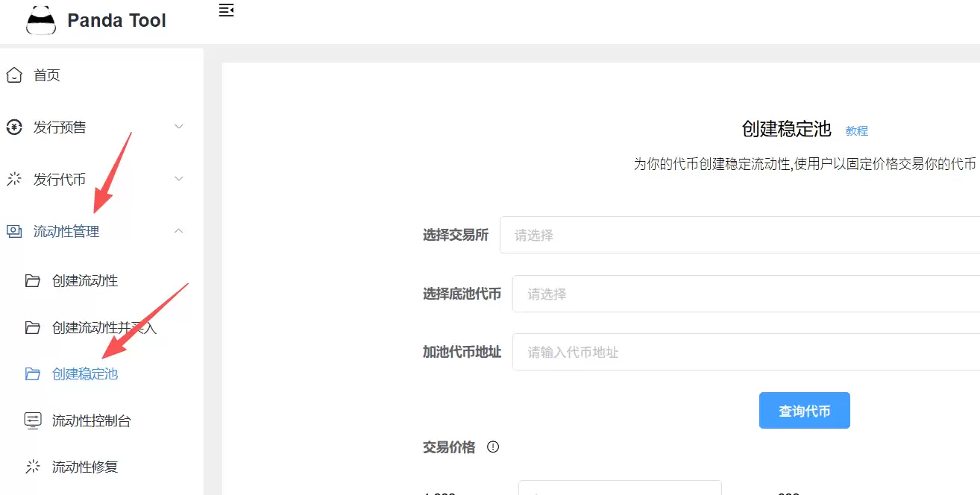This screenshot has height=495, width=980.
Task: Click the info icon next to 交易价格
Action: pos(493,447)
